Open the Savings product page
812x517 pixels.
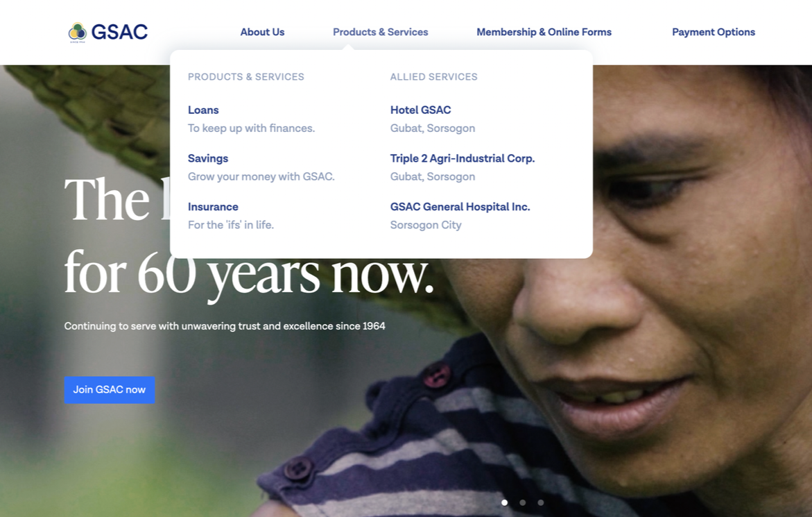tap(207, 158)
